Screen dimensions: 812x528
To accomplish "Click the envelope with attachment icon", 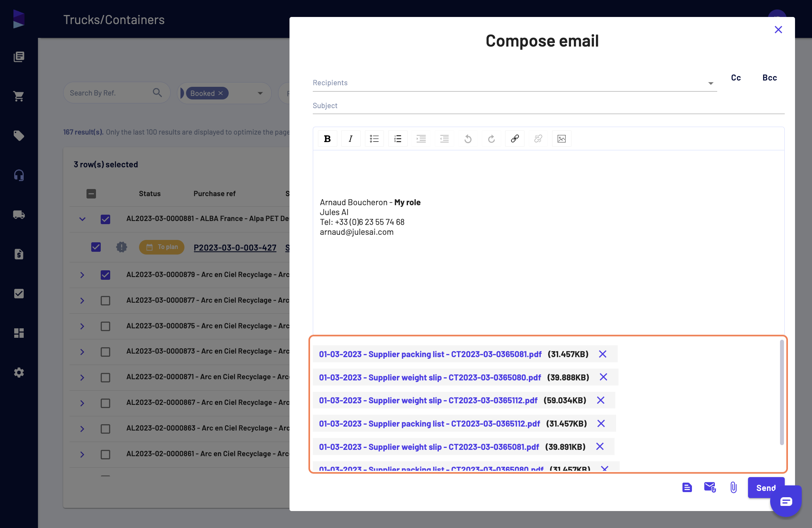I will [x=710, y=487].
